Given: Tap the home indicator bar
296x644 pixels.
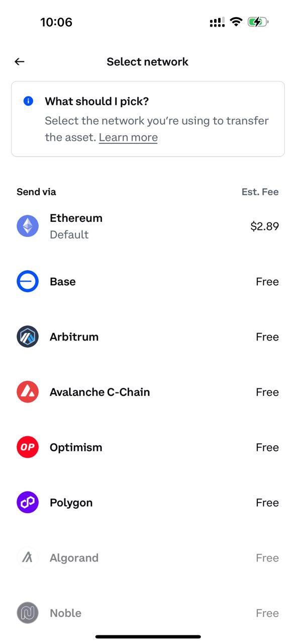Looking at the screenshot, I should [148, 636].
